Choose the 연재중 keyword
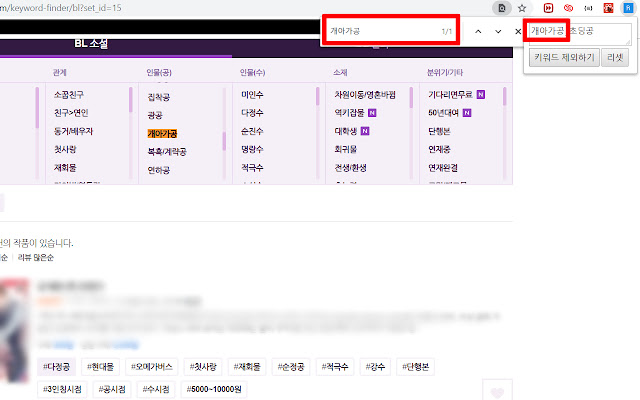This screenshot has height=400, width=640. pos(439,149)
